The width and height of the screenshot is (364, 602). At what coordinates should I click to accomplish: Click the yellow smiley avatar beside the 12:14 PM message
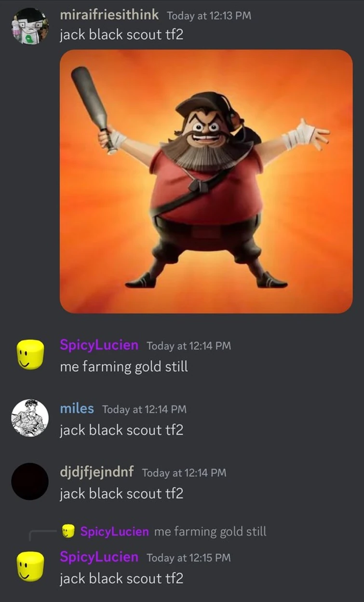point(30,355)
